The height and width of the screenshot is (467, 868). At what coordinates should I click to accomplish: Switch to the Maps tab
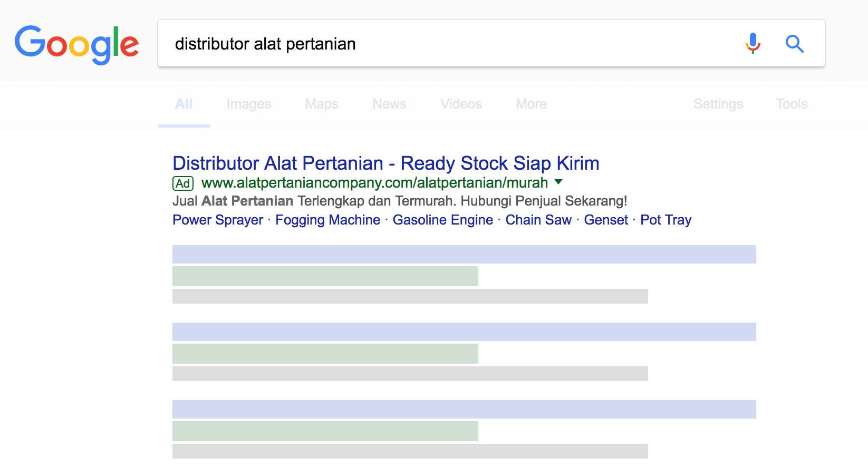point(322,104)
